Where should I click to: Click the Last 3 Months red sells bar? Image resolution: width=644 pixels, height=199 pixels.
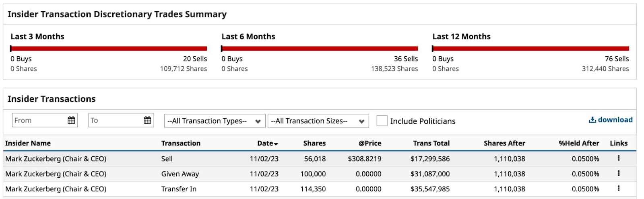point(109,49)
